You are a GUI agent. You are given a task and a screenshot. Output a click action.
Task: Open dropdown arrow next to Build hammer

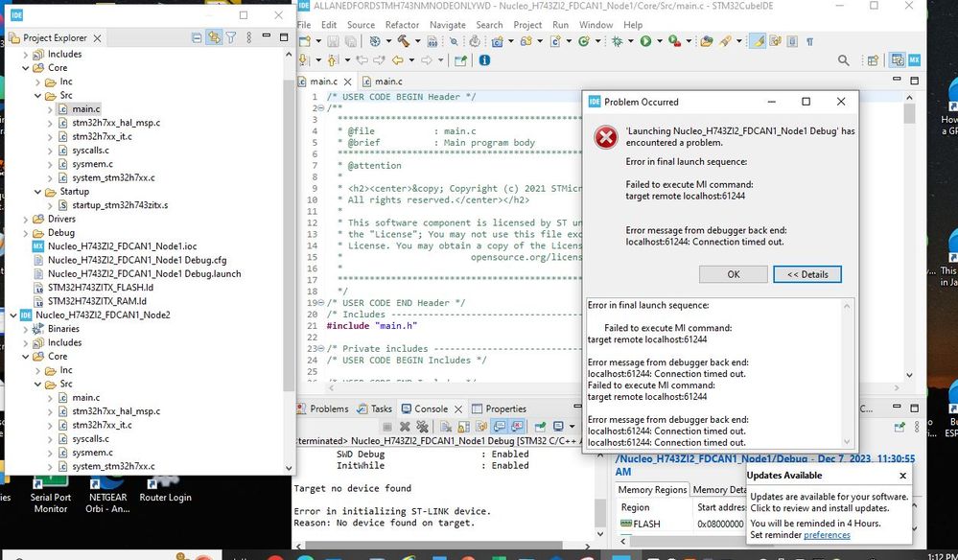point(418,41)
